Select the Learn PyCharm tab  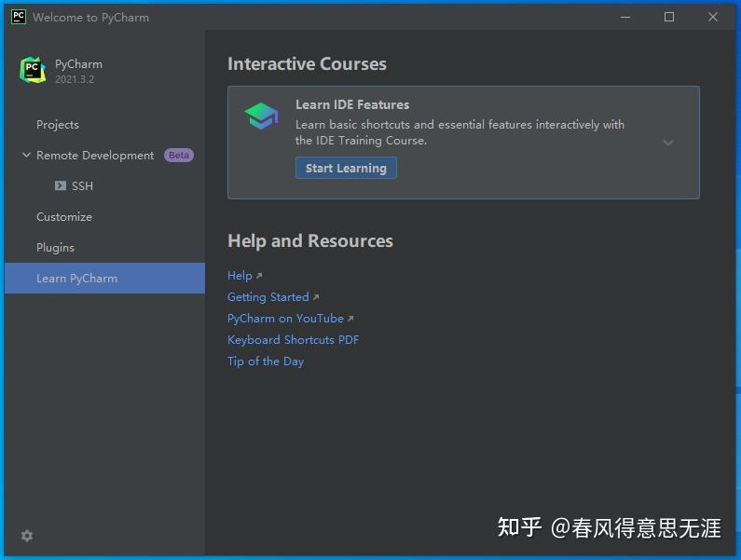point(76,279)
